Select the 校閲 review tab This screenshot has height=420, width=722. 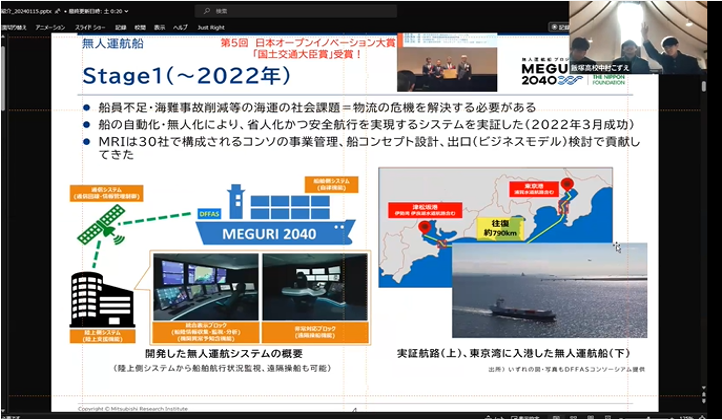[140, 27]
